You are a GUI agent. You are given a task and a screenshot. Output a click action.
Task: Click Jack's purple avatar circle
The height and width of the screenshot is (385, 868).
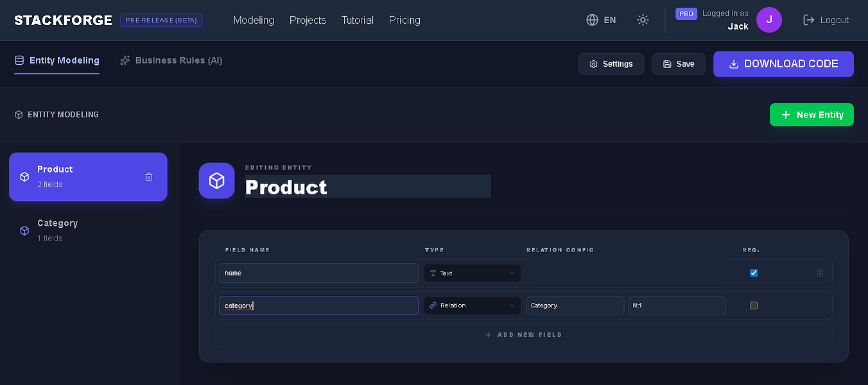(x=769, y=20)
